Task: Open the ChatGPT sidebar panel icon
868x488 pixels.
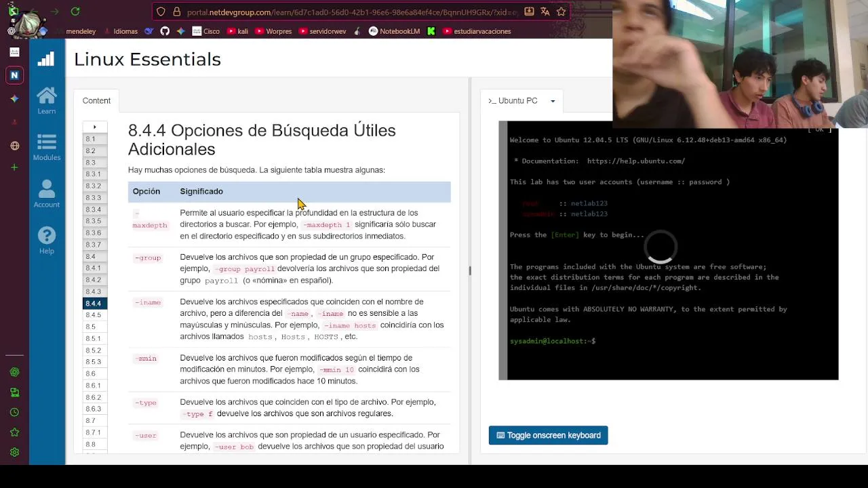Action: 14,372
